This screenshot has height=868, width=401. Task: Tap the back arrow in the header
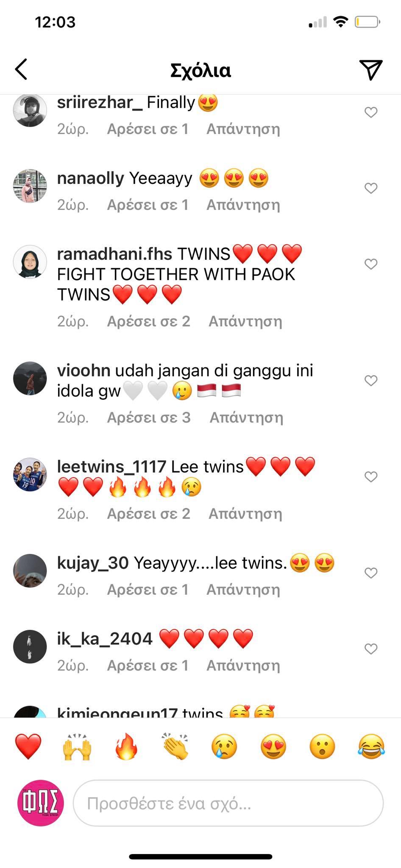click(21, 69)
